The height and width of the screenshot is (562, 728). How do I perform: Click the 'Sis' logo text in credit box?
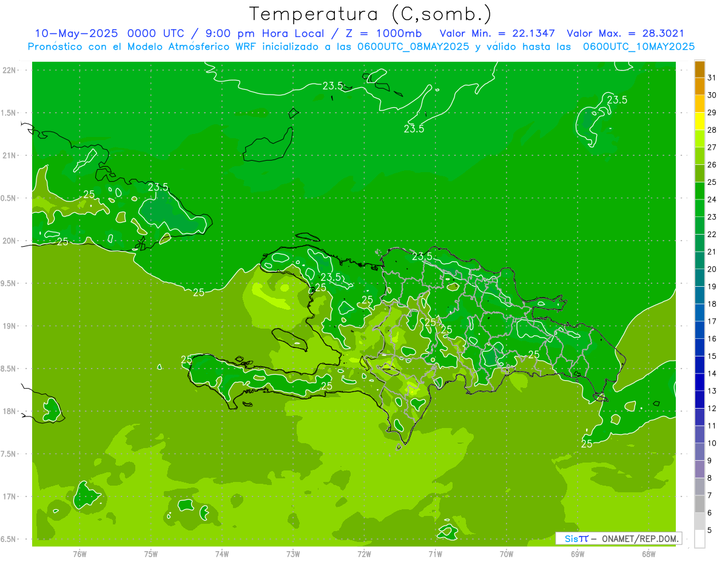point(570,539)
